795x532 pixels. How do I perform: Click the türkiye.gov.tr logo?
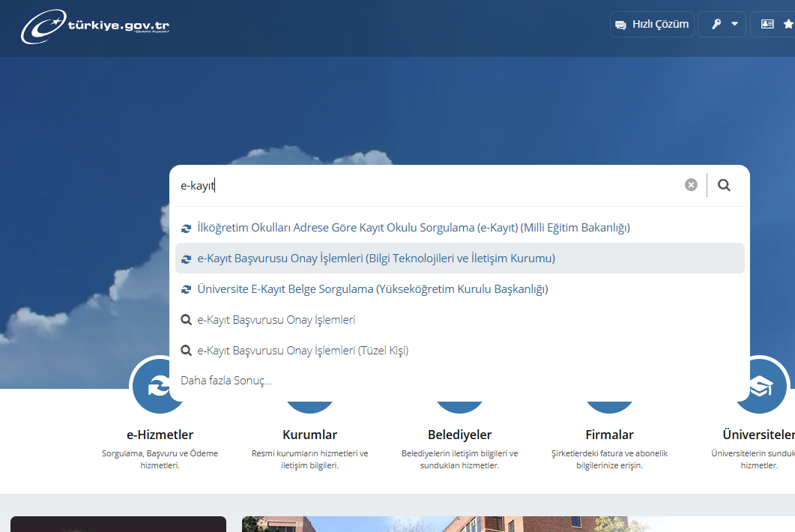coord(95,26)
